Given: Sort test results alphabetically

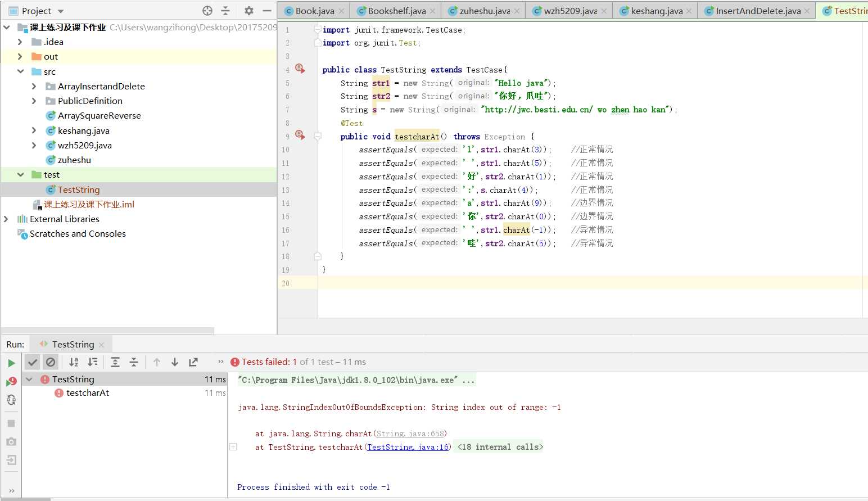Looking at the screenshot, I should point(74,362).
